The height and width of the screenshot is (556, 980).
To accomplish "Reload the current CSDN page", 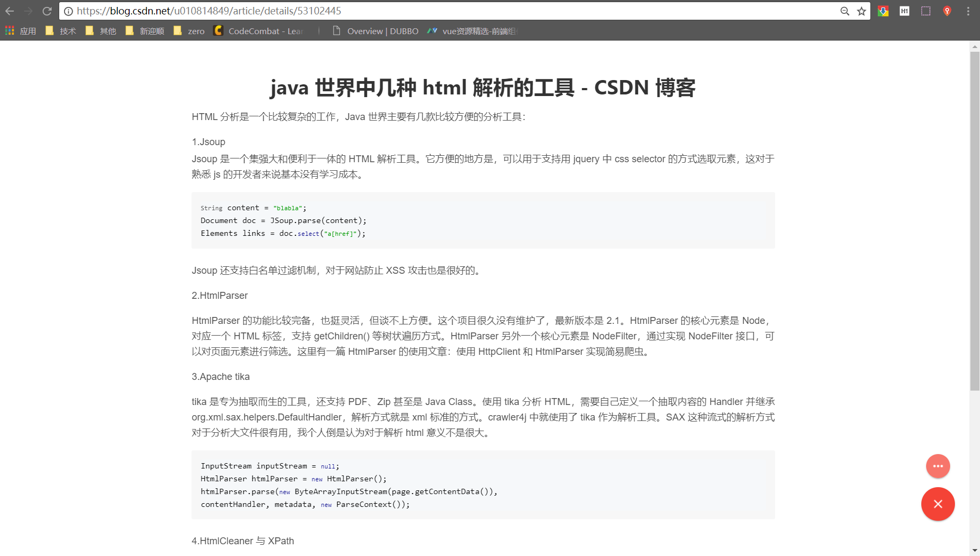I will (x=47, y=11).
